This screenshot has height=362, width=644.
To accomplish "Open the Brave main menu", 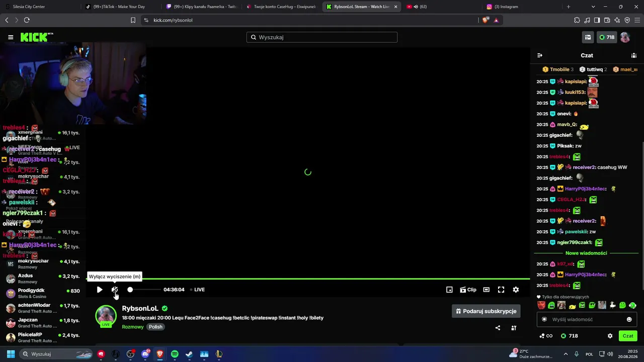I will tap(637, 20).
